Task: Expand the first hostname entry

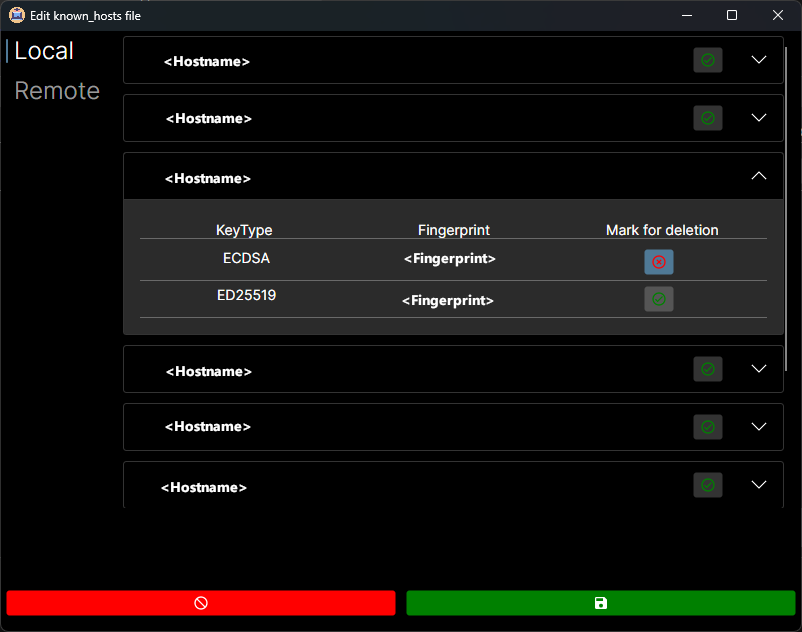Action: 759,60
